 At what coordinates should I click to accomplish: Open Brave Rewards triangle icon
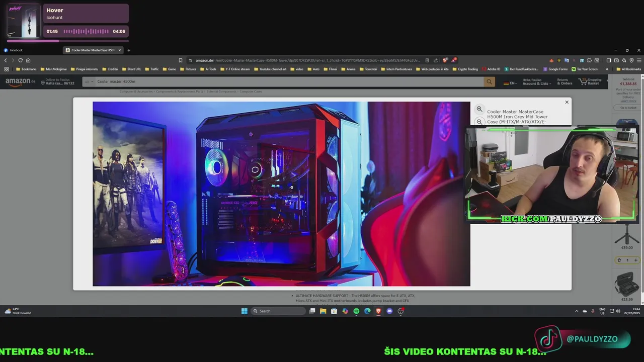point(454,60)
